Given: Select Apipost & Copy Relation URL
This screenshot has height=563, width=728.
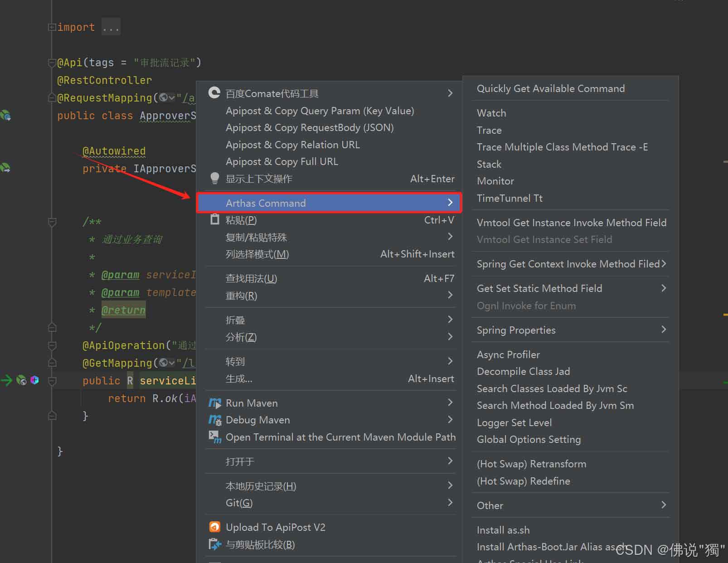Looking at the screenshot, I should (293, 145).
